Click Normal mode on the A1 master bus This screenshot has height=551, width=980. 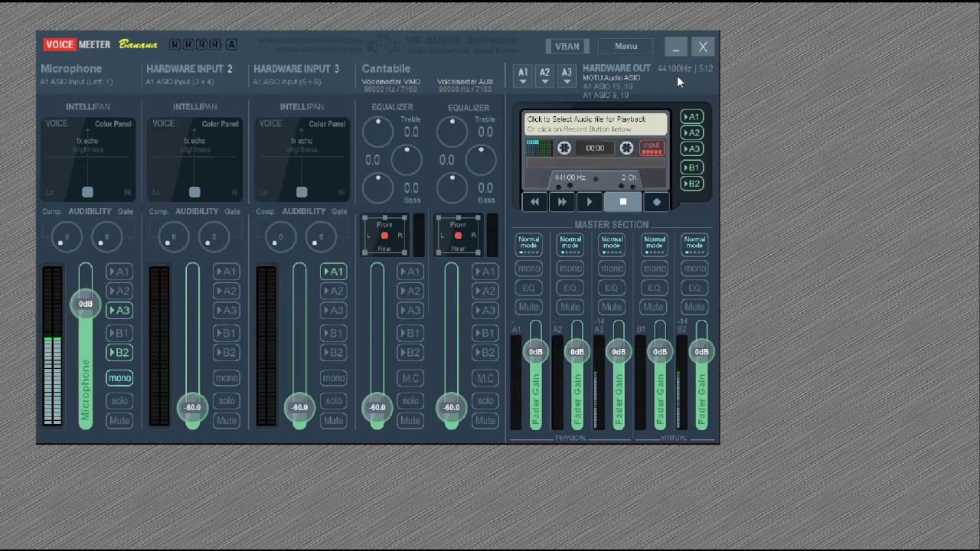click(529, 244)
